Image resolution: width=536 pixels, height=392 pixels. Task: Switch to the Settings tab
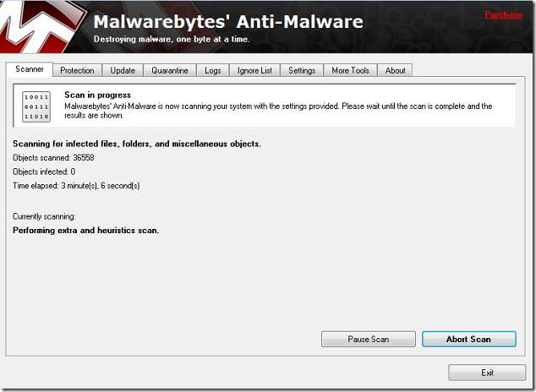(302, 70)
